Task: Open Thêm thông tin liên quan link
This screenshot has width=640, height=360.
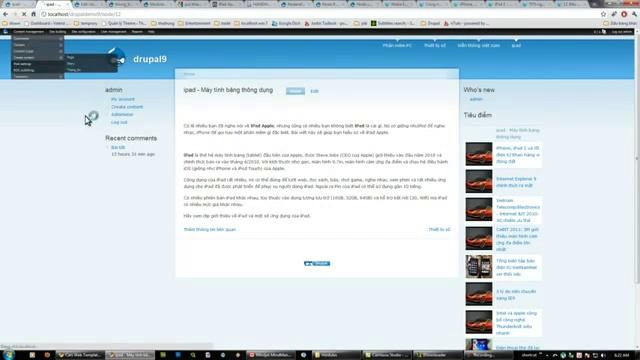Action: [210, 229]
